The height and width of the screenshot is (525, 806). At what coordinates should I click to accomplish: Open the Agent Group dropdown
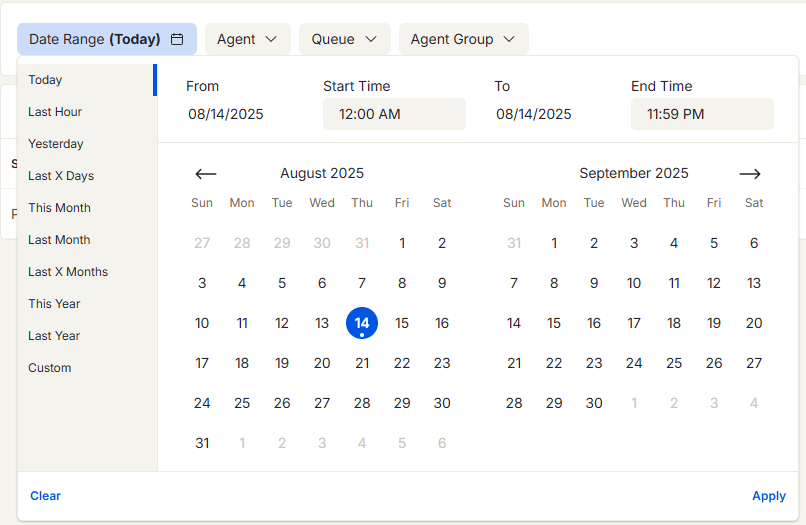tap(463, 39)
